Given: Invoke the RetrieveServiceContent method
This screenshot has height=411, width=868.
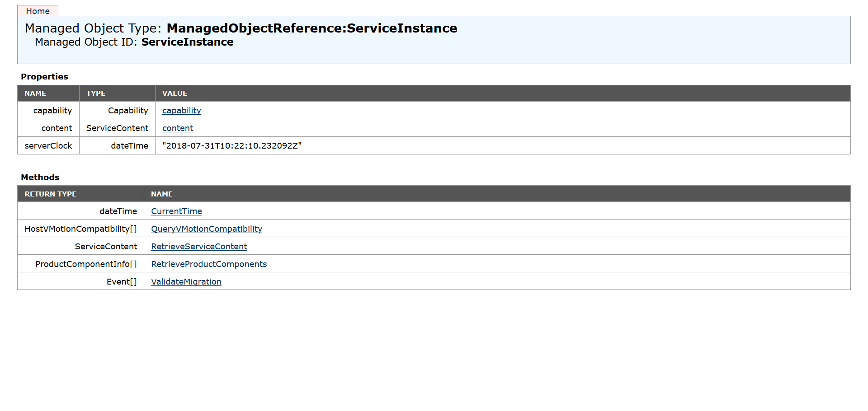Looking at the screenshot, I should coord(199,246).
